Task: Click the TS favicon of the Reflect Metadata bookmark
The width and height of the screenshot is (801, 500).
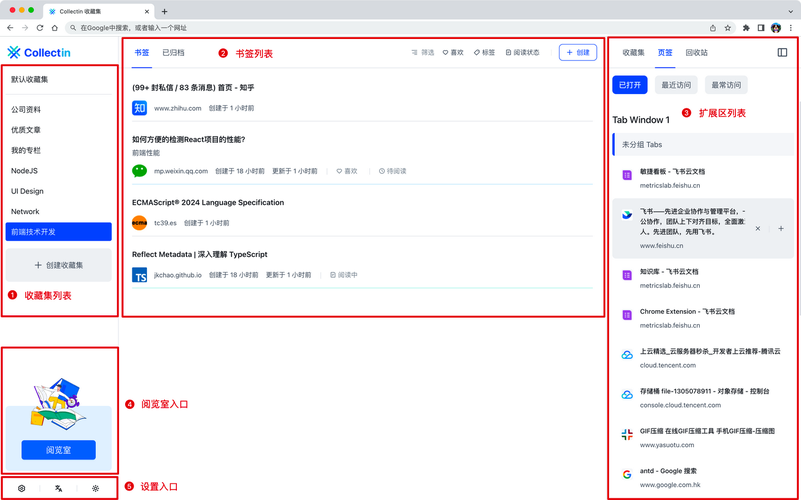Action: 139,275
